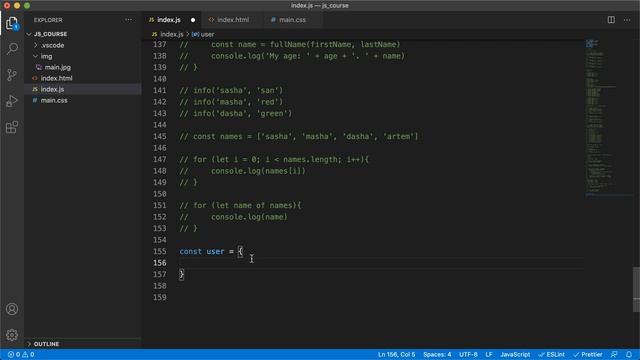Open the Search view icon
Screen dimensions: 640x360
click(x=12, y=49)
